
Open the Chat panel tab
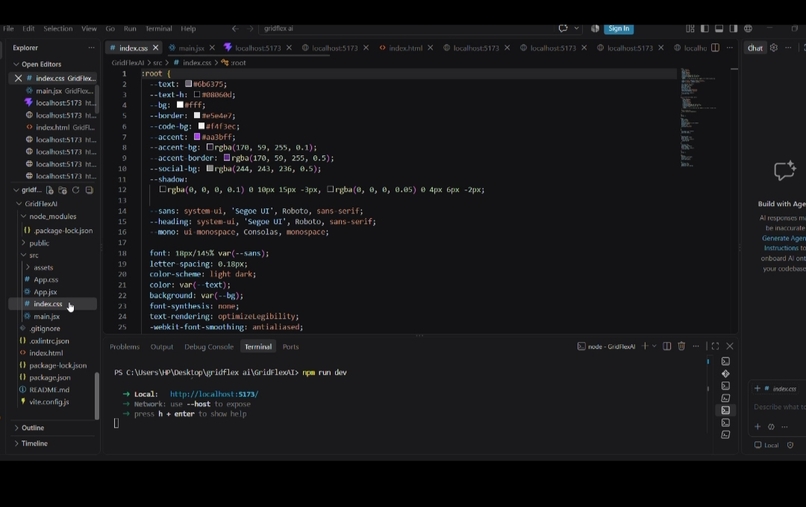pyautogui.click(x=755, y=48)
